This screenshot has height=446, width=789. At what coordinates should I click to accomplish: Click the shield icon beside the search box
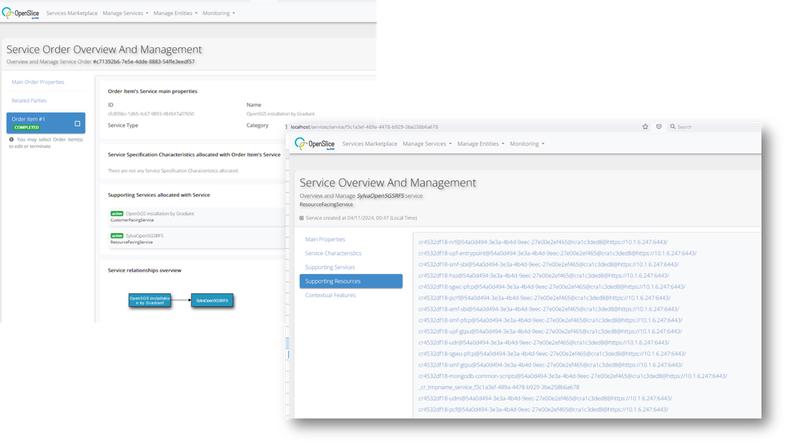point(658,127)
